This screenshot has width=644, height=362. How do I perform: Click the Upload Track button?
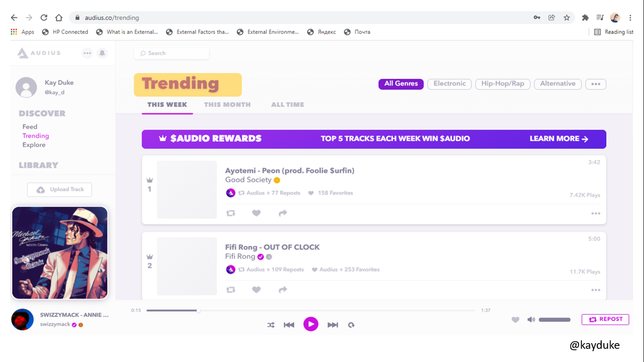tap(59, 189)
